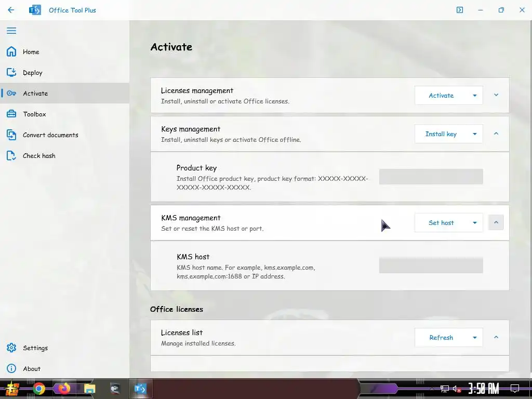Focus the Product key input field

click(x=431, y=177)
